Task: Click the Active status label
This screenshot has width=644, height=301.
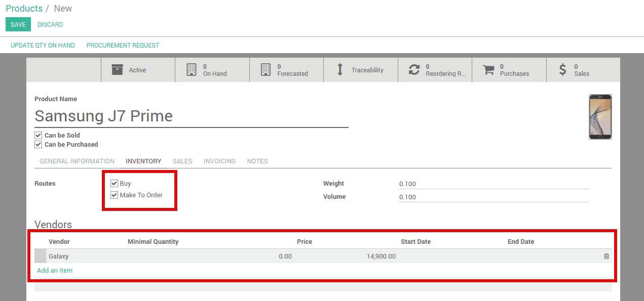Action: tap(137, 70)
